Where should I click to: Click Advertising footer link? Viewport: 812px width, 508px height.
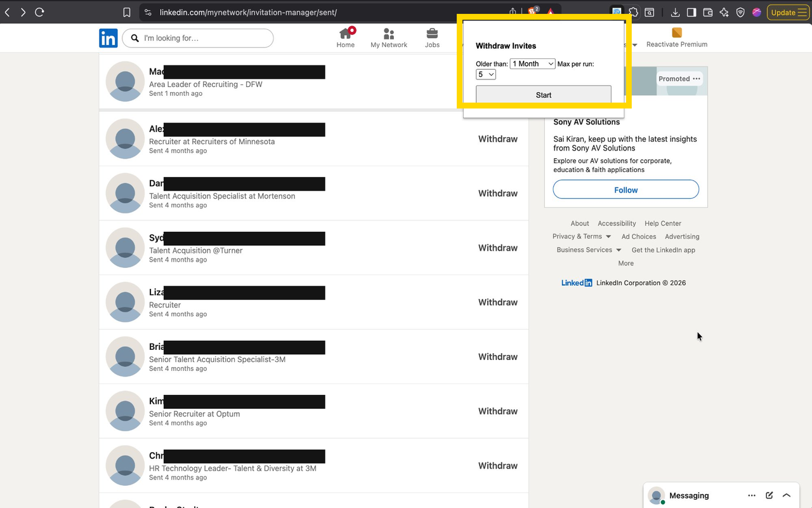(682, 236)
